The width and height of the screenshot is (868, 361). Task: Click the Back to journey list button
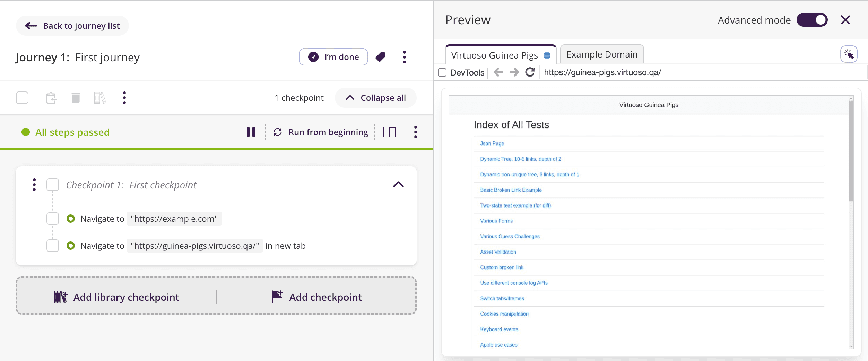(x=72, y=25)
